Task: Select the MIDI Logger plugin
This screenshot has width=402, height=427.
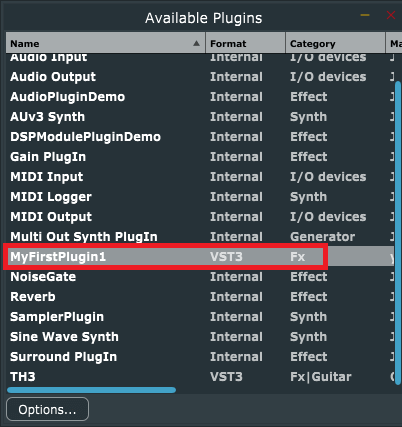Action: click(x=200, y=197)
